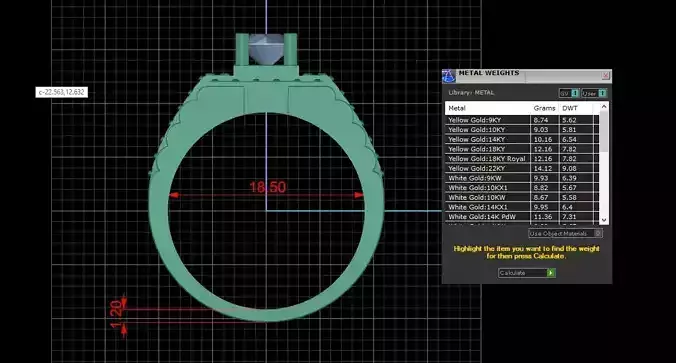Select the White Gold:10KW row
The image size is (676, 363).
pyautogui.click(x=522, y=197)
